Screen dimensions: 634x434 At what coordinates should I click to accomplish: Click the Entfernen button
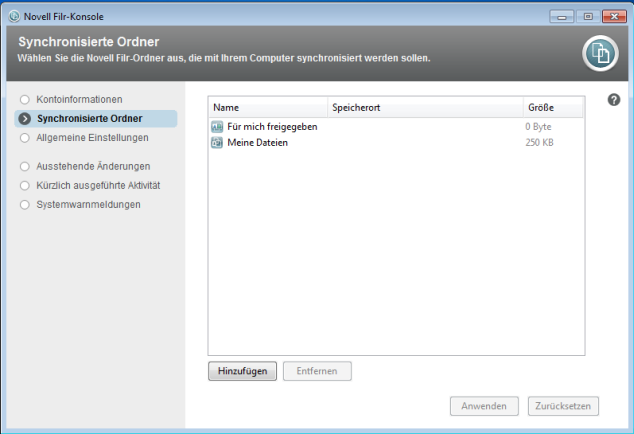pos(317,371)
